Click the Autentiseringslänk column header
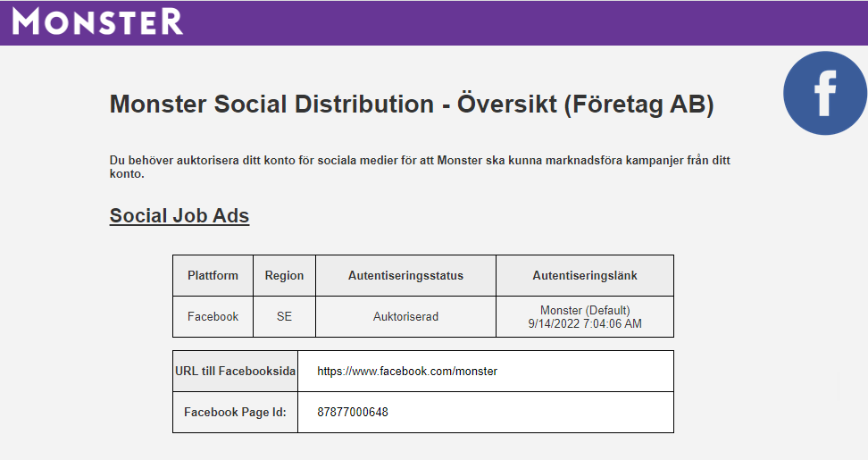This screenshot has height=460, width=868. [x=585, y=275]
